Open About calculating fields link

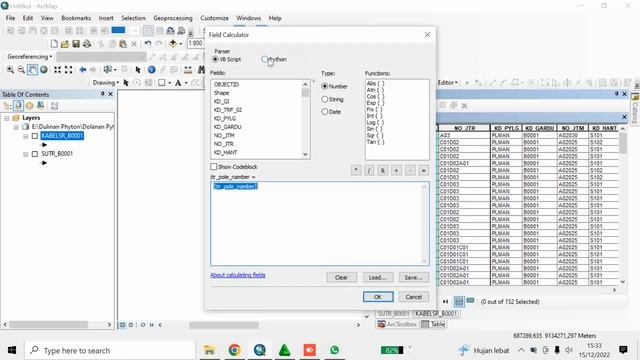click(238, 275)
